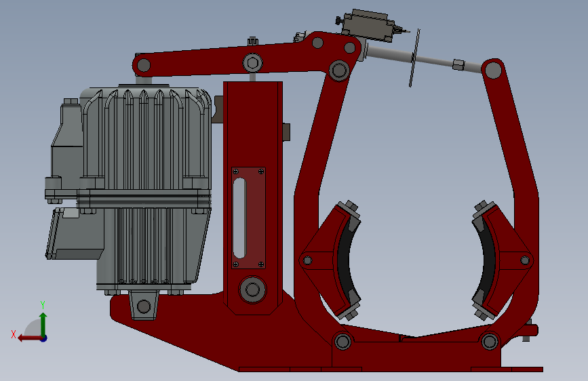Select the right brake shoe center pin
588x381 pixels.
[x=525, y=260]
